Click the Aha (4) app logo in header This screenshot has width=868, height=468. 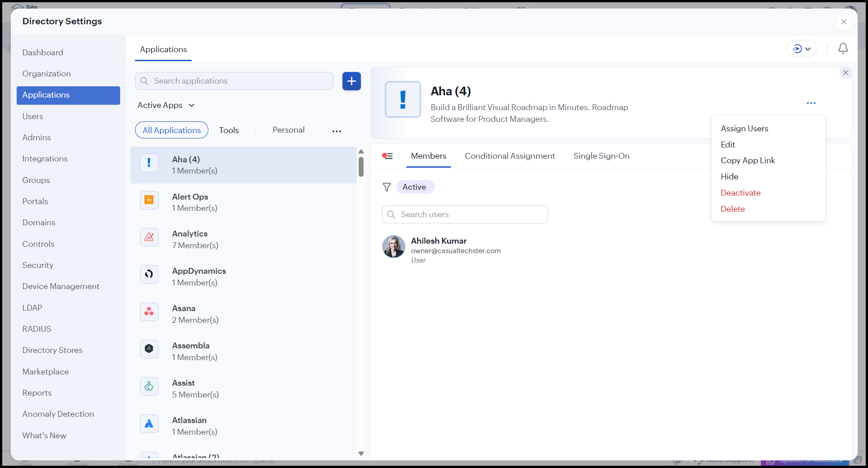point(403,99)
